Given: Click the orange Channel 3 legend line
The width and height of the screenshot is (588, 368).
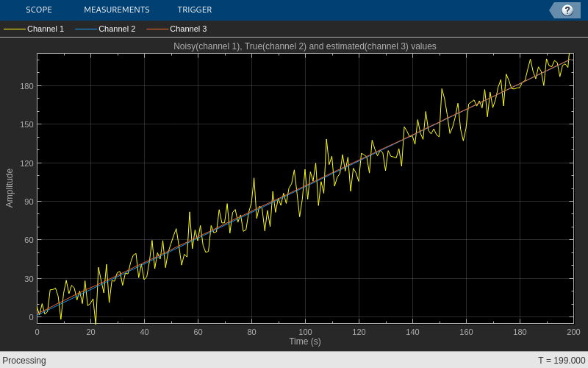Looking at the screenshot, I should pos(157,29).
